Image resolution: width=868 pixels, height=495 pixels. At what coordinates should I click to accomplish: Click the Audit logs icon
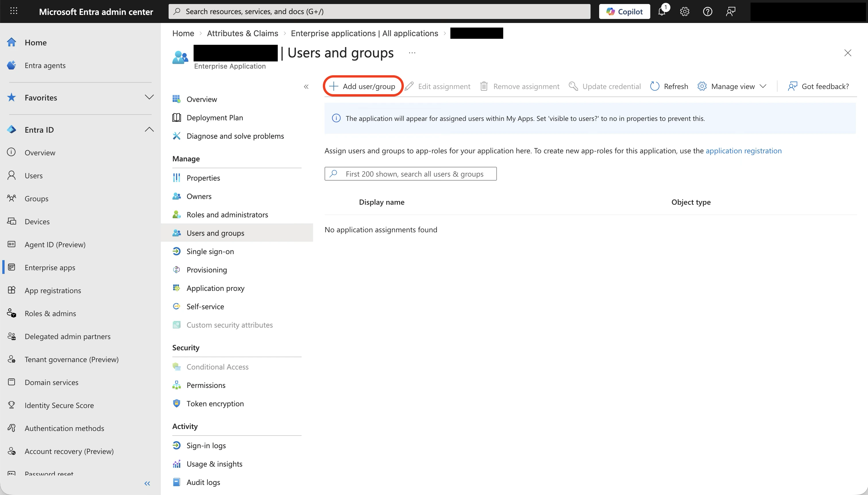pos(176,482)
